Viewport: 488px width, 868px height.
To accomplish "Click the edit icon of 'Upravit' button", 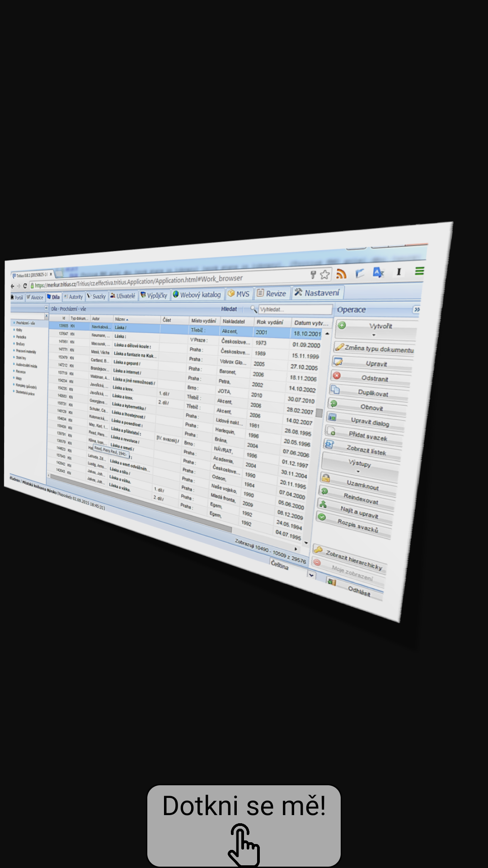I will (338, 361).
